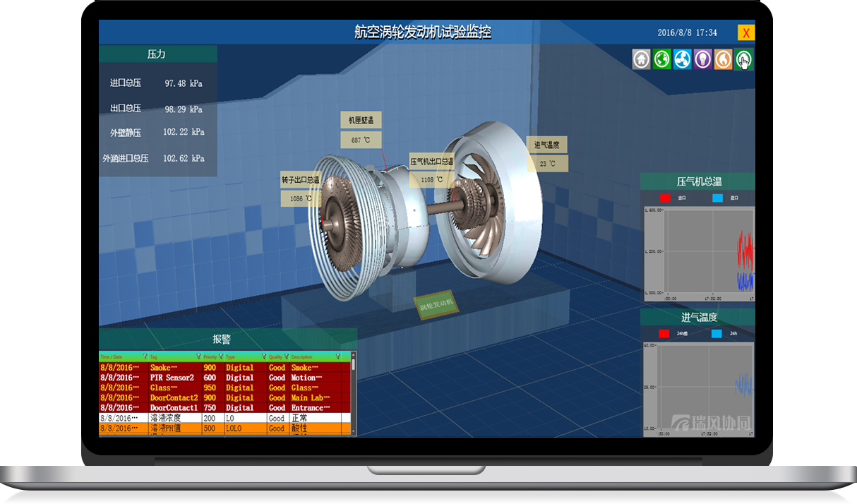Select the PIR Sensor2 alarm row

click(x=224, y=378)
